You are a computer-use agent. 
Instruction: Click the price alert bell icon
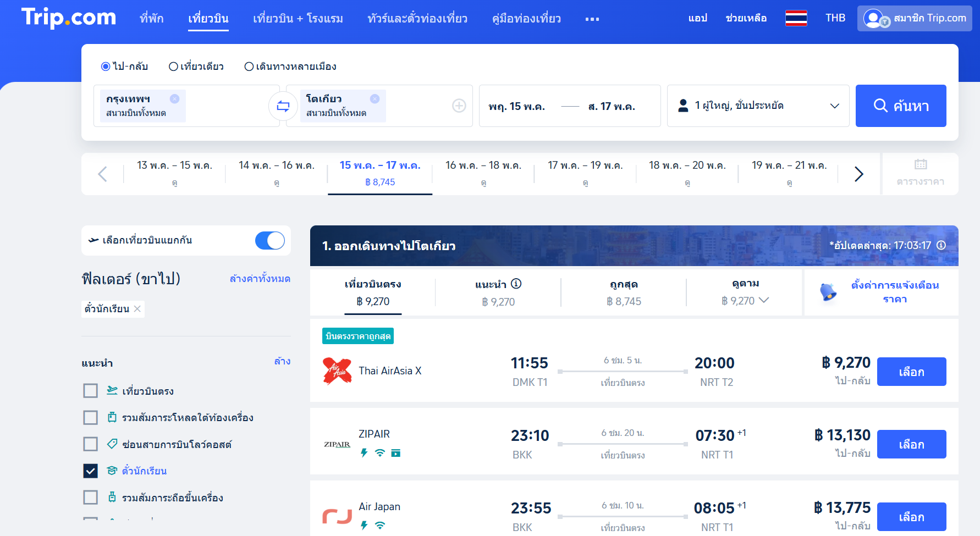[828, 292]
